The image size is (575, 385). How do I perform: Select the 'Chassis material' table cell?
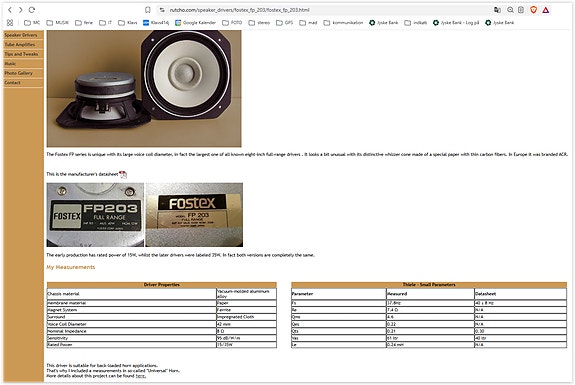(x=132, y=294)
